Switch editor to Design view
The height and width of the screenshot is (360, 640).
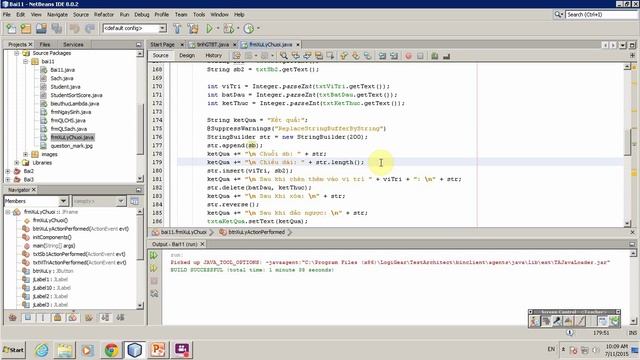tap(187, 56)
